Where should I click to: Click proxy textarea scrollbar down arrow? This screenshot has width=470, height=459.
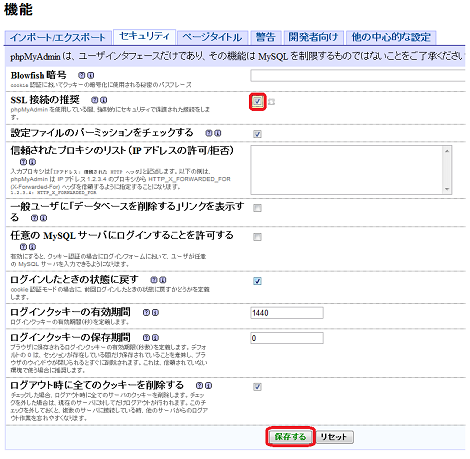click(x=447, y=189)
